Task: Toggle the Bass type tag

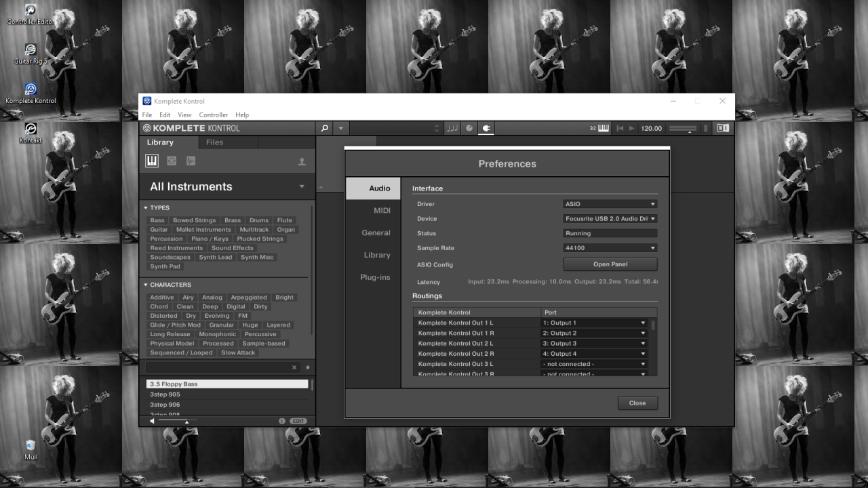Action: tap(157, 220)
